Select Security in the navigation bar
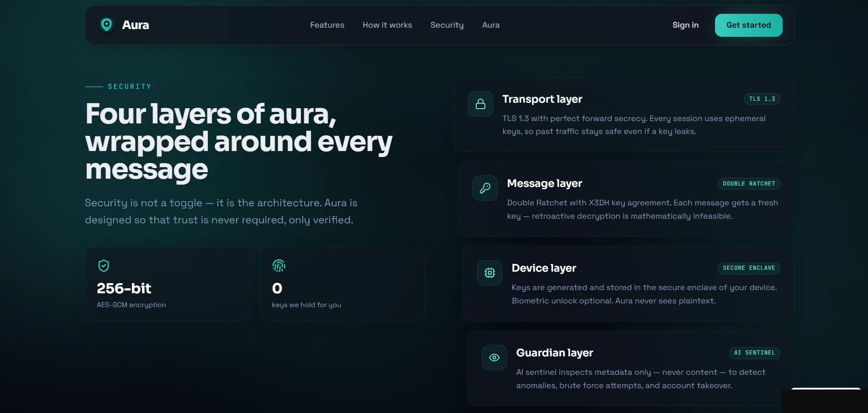The height and width of the screenshot is (413, 868). pos(447,25)
